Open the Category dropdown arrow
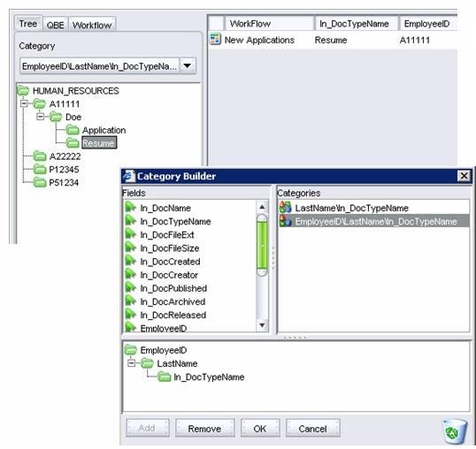476x449 pixels. point(188,65)
